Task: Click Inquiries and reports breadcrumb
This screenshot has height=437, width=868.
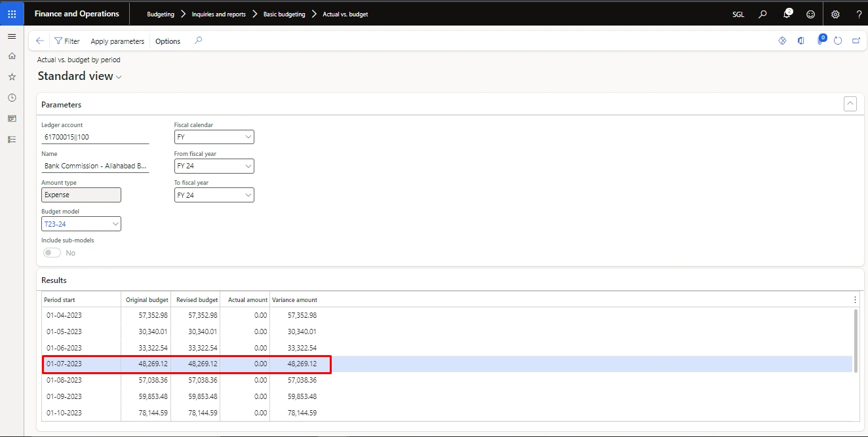Action: click(219, 14)
